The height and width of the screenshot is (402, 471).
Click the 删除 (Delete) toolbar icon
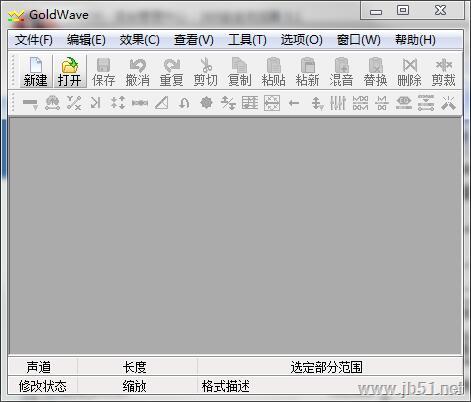(x=410, y=65)
